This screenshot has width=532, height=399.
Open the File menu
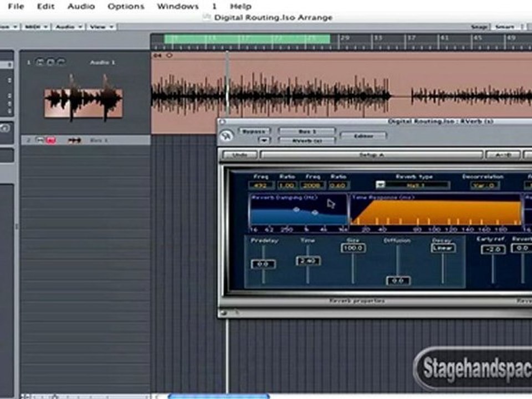16,6
